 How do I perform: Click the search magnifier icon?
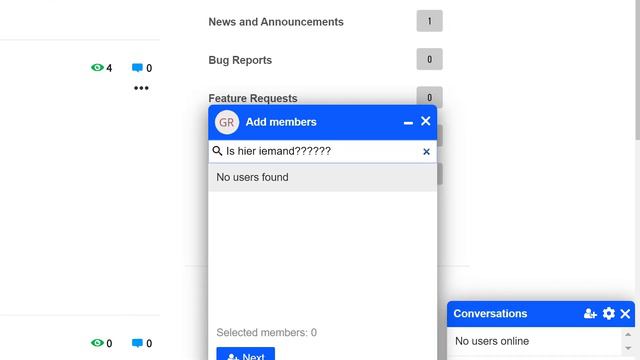tap(218, 151)
